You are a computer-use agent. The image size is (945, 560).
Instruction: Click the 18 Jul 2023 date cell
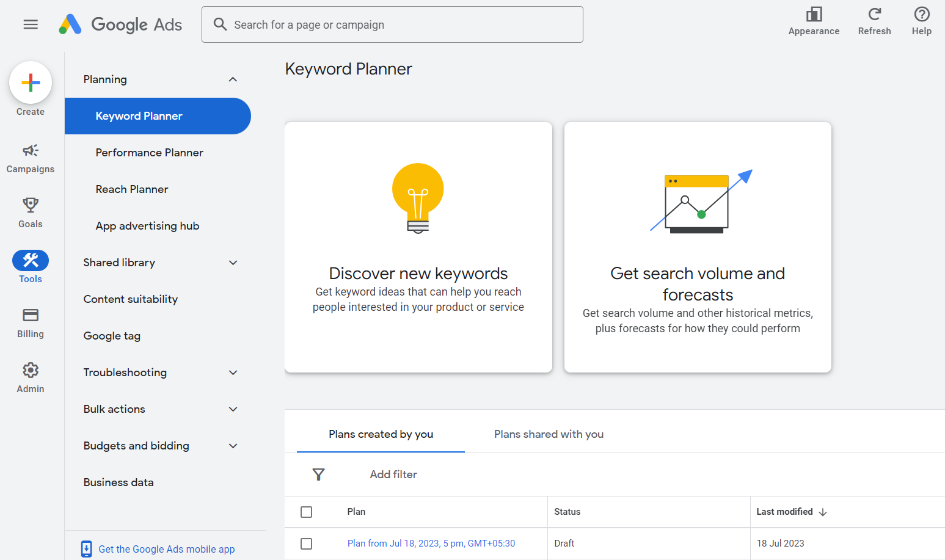tap(780, 544)
